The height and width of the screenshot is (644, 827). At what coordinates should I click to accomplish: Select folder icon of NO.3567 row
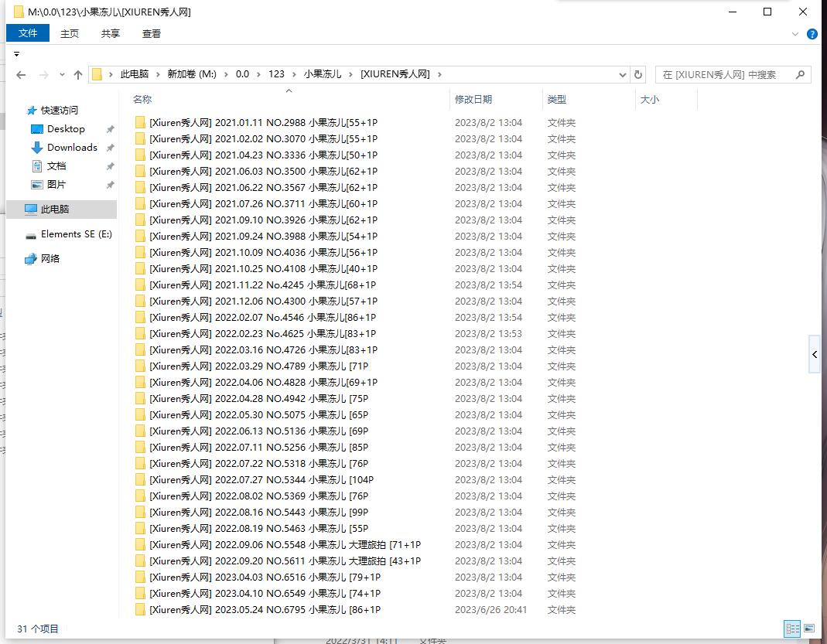click(140, 188)
